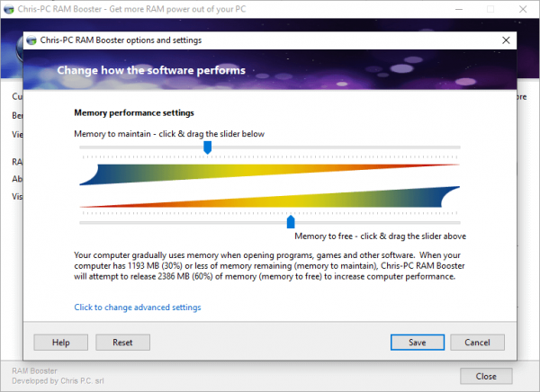Click the upper blue-to-red gradient bar
The image size is (540, 392).
point(270,172)
